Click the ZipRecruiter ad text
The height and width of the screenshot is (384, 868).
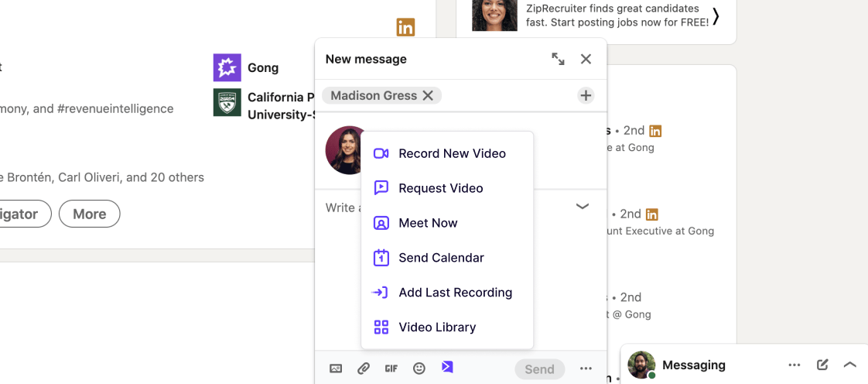click(x=617, y=15)
